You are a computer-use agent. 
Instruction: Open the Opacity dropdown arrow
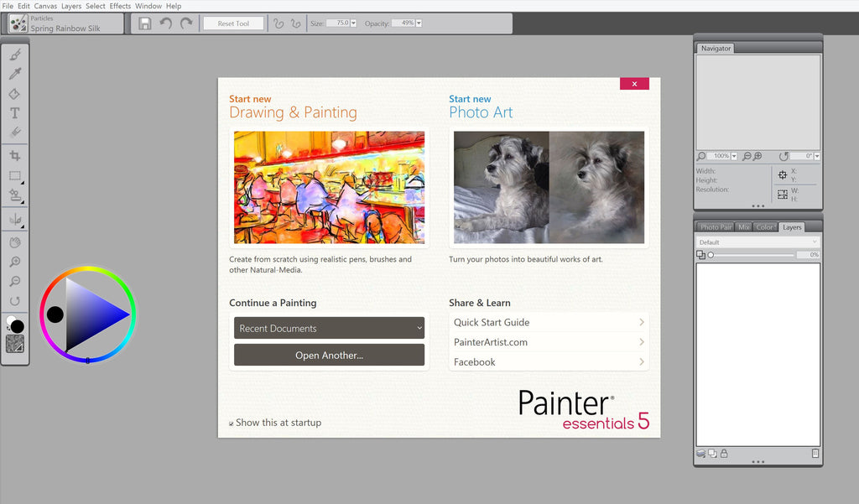point(419,23)
